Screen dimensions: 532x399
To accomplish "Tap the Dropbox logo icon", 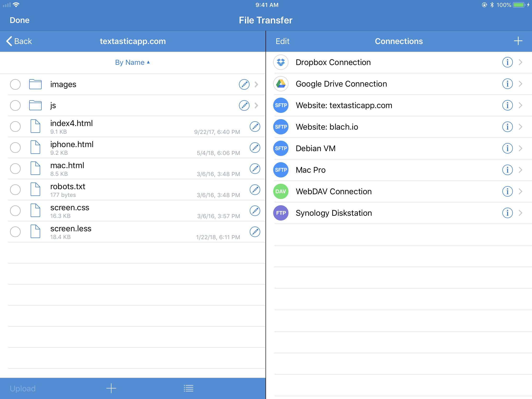I will (x=281, y=62).
